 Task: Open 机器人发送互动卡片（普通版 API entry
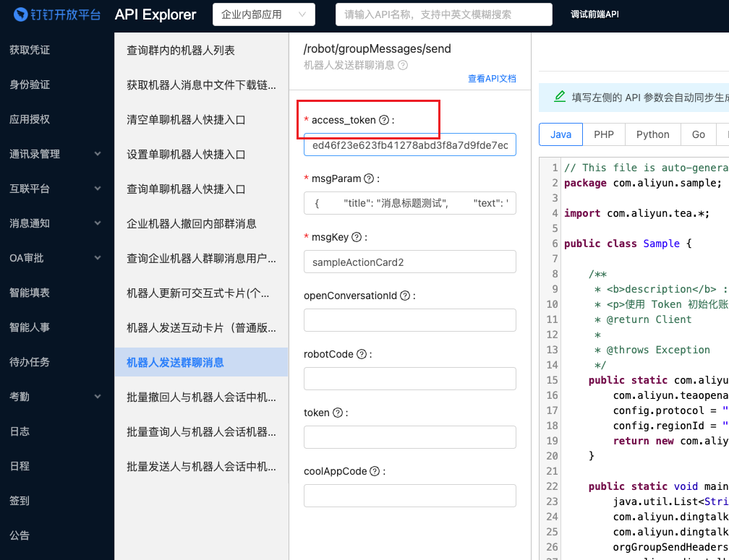tap(201, 328)
